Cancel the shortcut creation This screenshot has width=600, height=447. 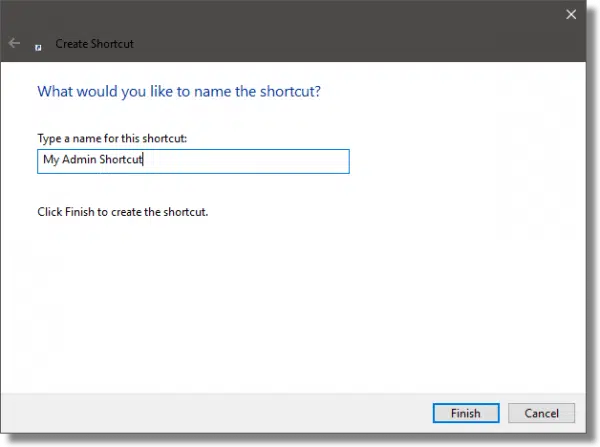[x=542, y=412]
